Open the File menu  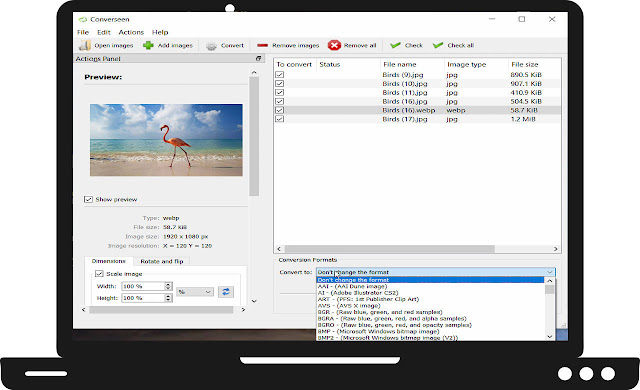pyautogui.click(x=83, y=32)
